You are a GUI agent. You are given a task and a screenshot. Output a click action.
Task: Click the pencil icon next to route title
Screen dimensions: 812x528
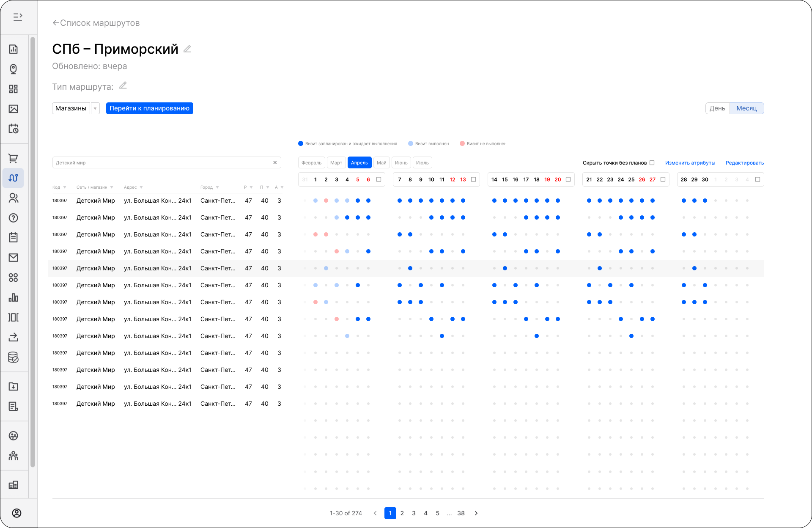point(187,49)
